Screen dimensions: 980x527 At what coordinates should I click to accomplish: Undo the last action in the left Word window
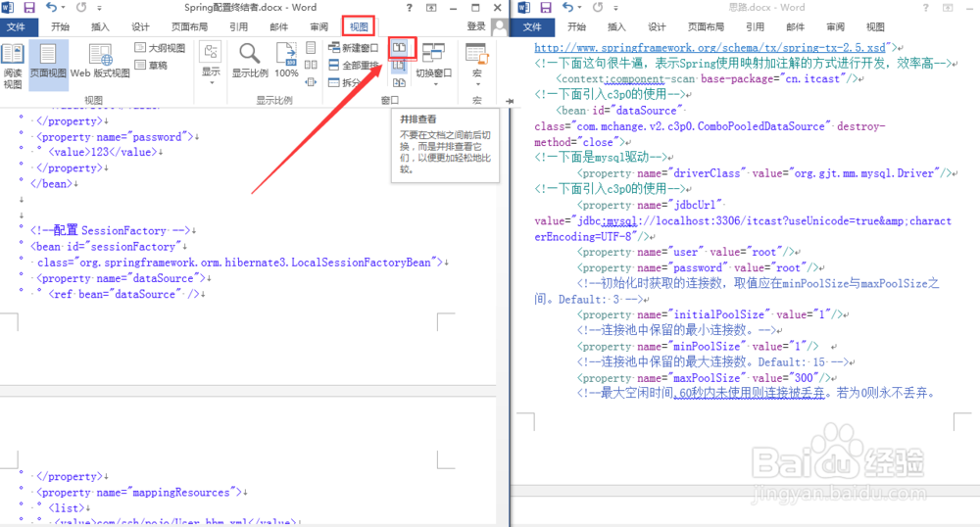tap(50, 8)
